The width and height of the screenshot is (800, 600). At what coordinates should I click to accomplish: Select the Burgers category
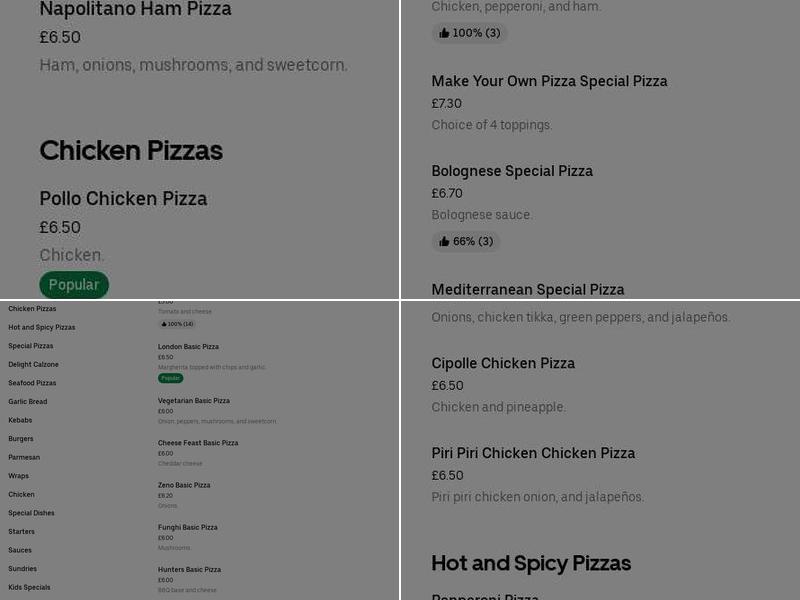(21, 438)
